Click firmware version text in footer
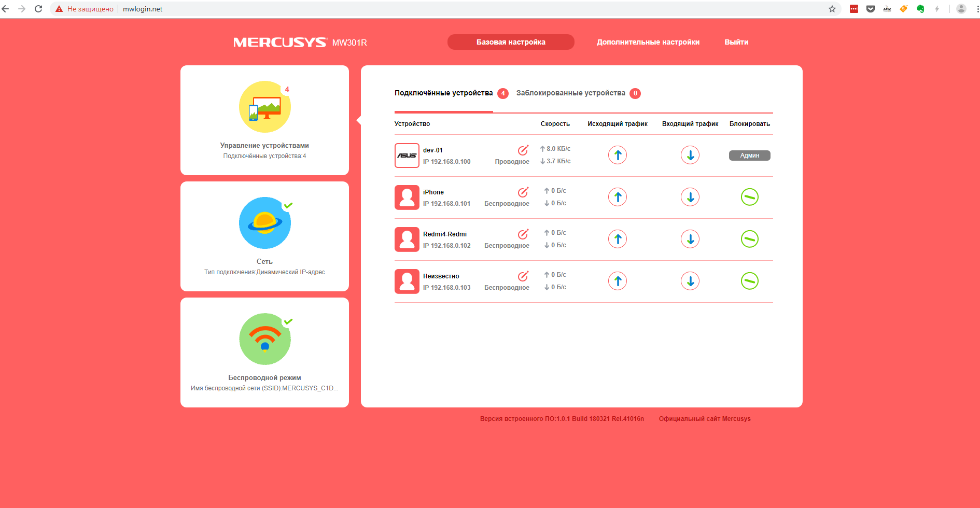The width and height of the screenshot is (980, 508). click(x=562, y=419)
